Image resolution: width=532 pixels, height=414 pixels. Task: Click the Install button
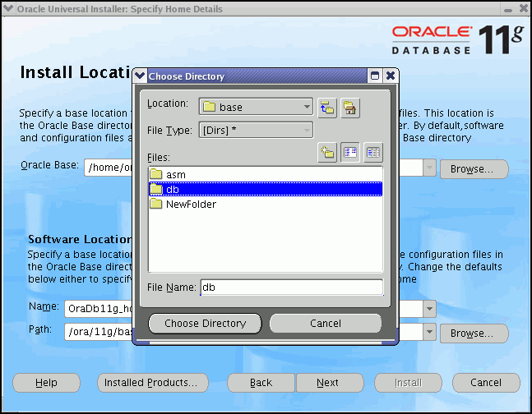pyautogui.click(x=408, y=383)
